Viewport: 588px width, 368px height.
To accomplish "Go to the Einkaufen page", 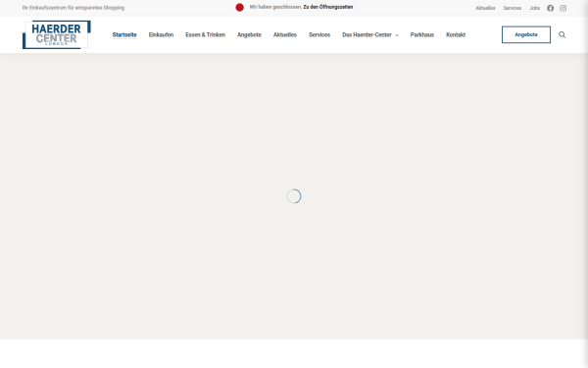I will pos(161,34).
